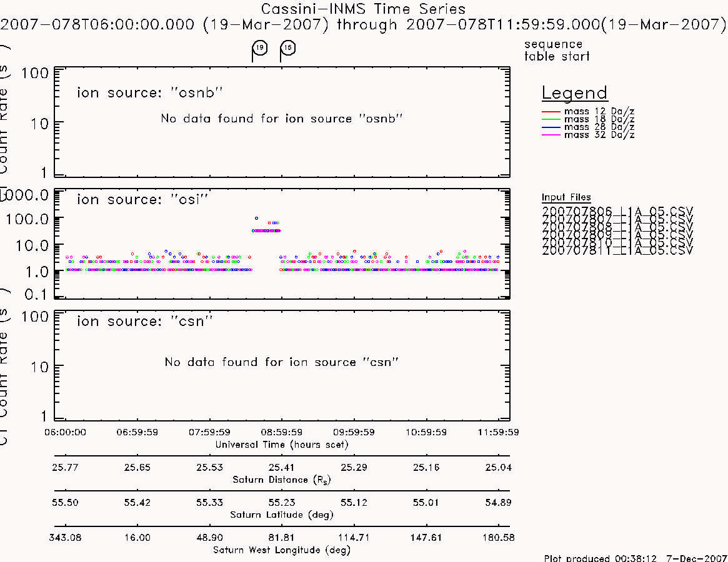The image size is (728, 562).
Task: Click the blue peak data point near 100 in osi plot
Action: 256,218
